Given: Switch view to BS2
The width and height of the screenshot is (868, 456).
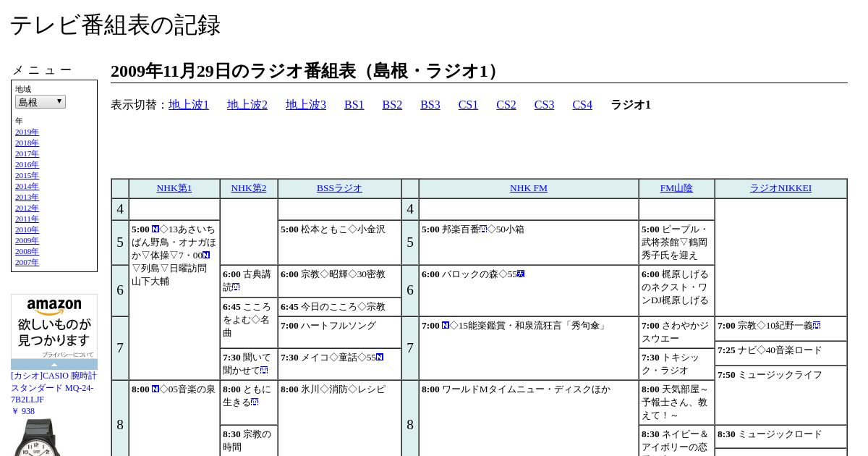Looking at the screenshot, I should (392, 105).
